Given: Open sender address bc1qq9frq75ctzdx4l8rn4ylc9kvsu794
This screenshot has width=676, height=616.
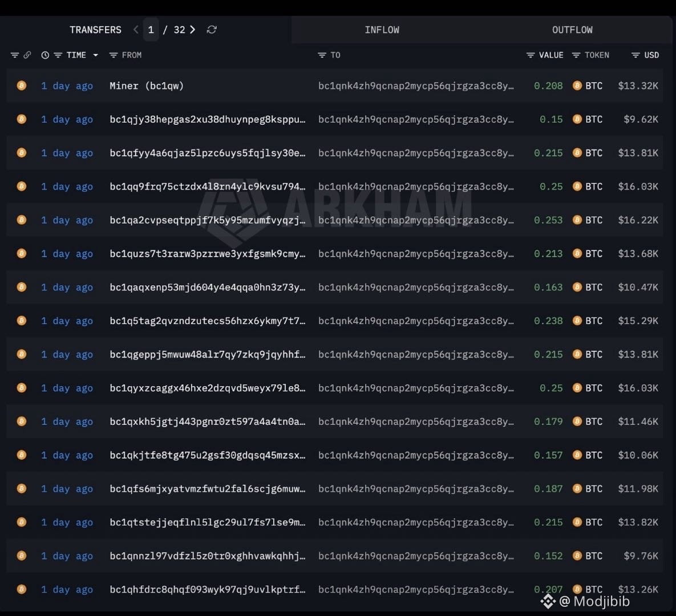Looking at the screenshot, I should point(208,187).
